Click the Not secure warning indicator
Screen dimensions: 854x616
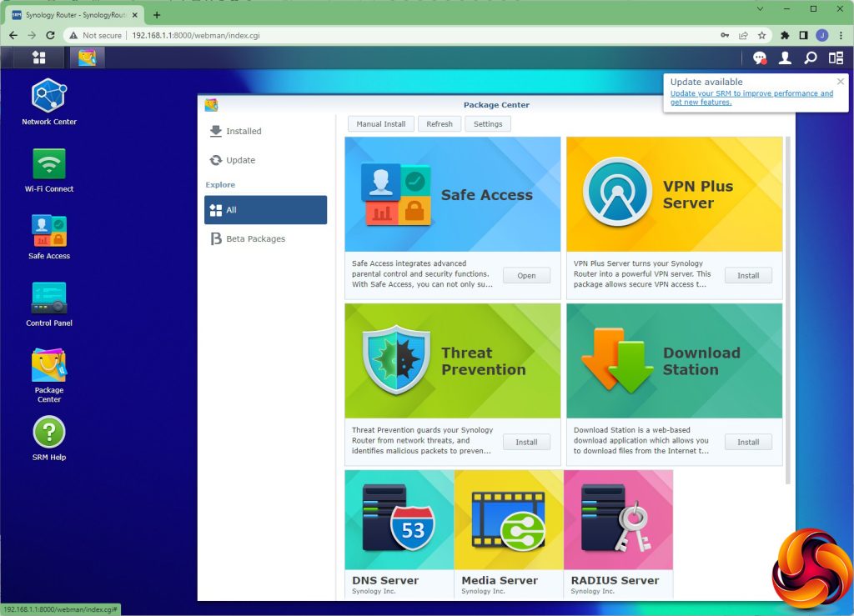click(x=96, y=35)
